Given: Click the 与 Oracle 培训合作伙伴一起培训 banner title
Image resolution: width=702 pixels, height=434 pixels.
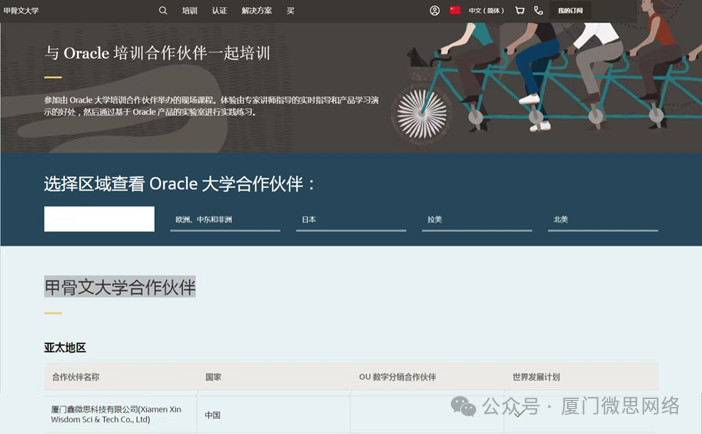Looking at the screenshot, I should point(157,53).
